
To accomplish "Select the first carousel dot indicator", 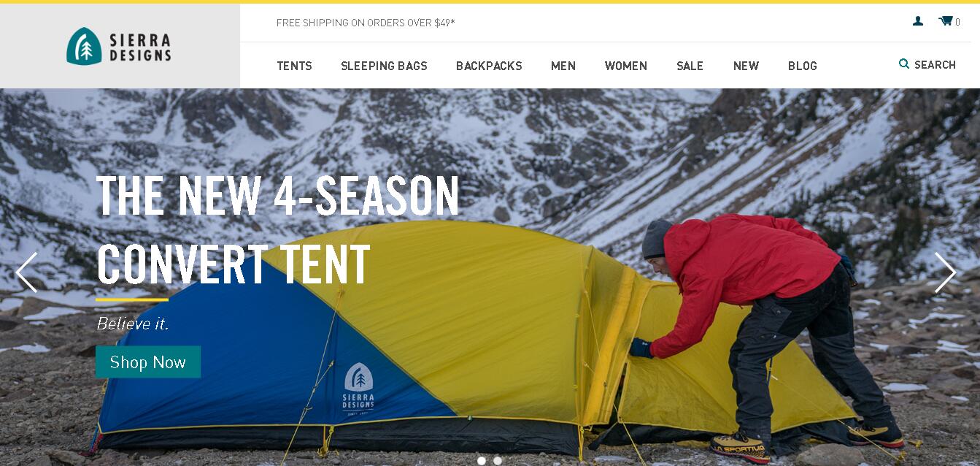I will (x=482, y=461).
